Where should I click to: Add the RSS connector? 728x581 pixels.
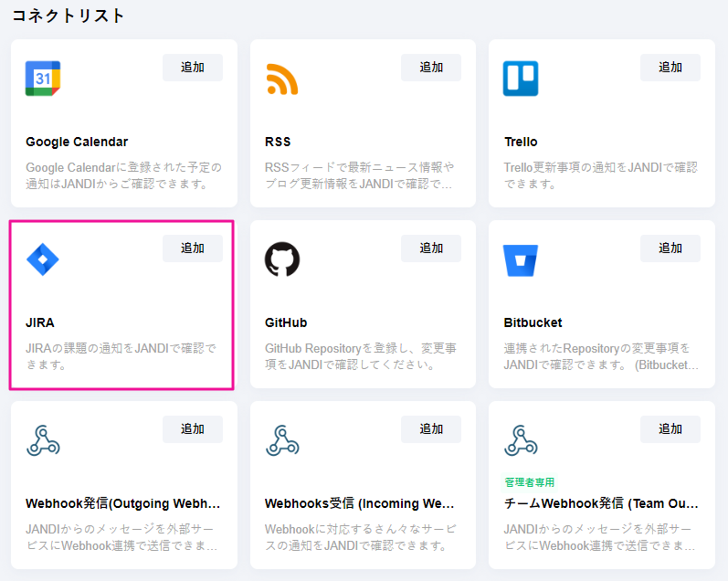point(431,68)
